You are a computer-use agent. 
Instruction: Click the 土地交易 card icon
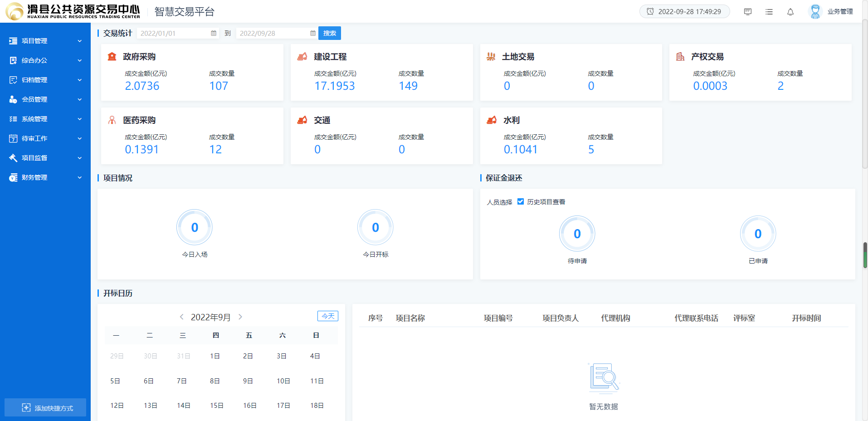491,57
